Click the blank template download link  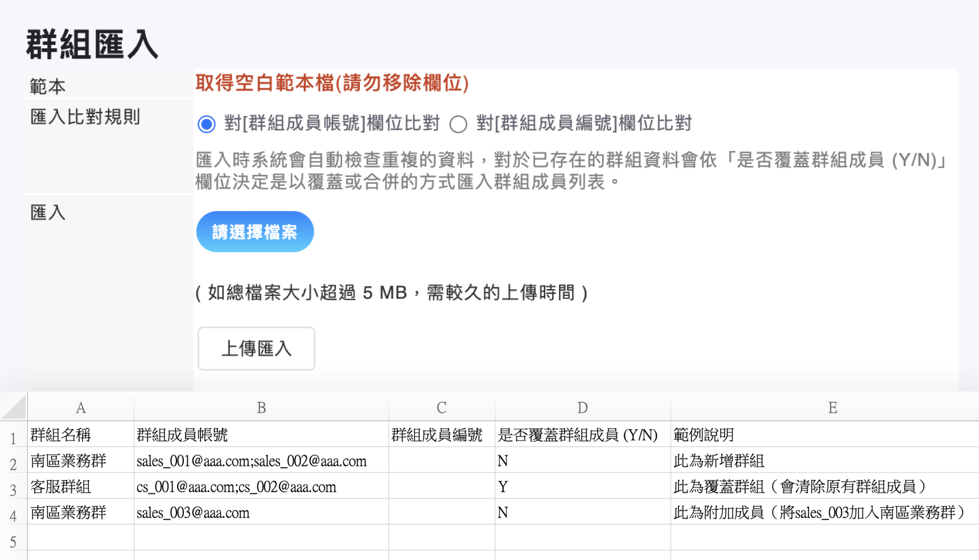[x=332, y=83]
